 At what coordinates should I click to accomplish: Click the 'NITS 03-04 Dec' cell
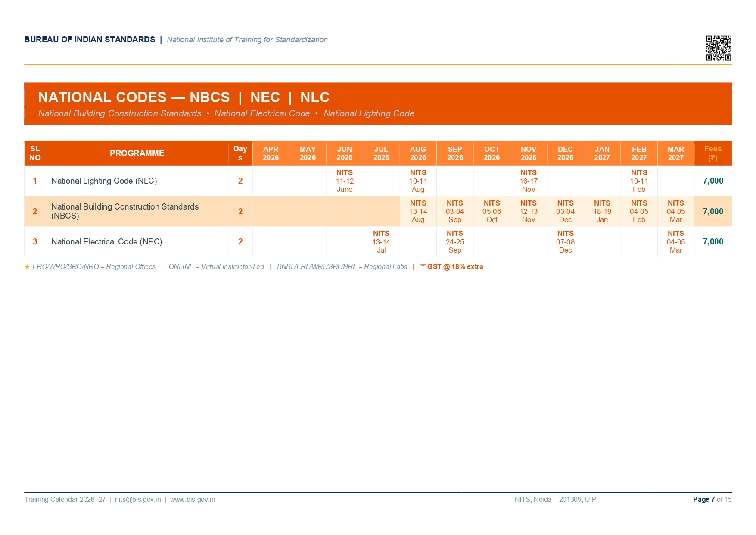(x=566, y=211)
